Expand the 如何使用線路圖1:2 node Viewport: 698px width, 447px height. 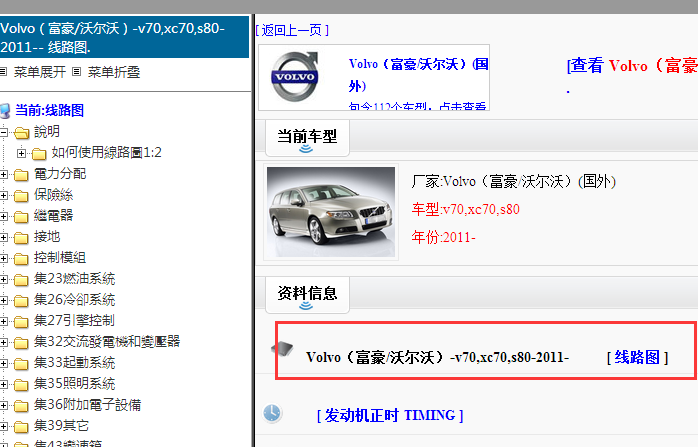[21, 153]
